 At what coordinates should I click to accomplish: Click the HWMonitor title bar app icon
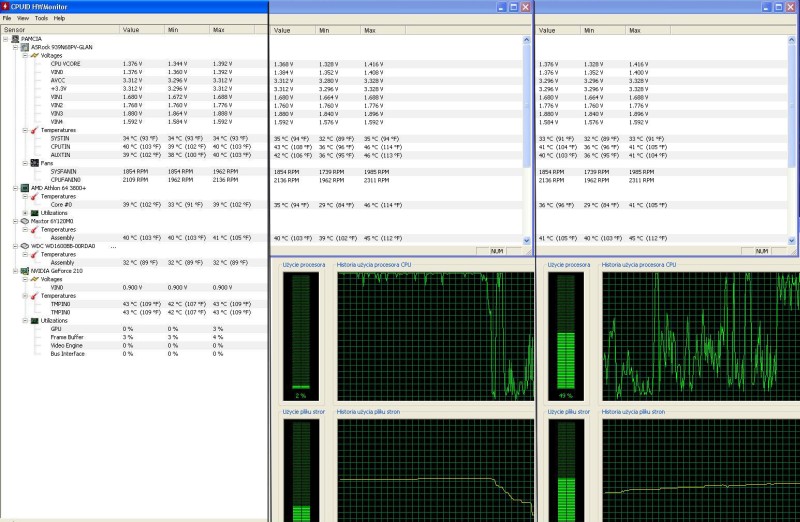click(x=5, y=7)
